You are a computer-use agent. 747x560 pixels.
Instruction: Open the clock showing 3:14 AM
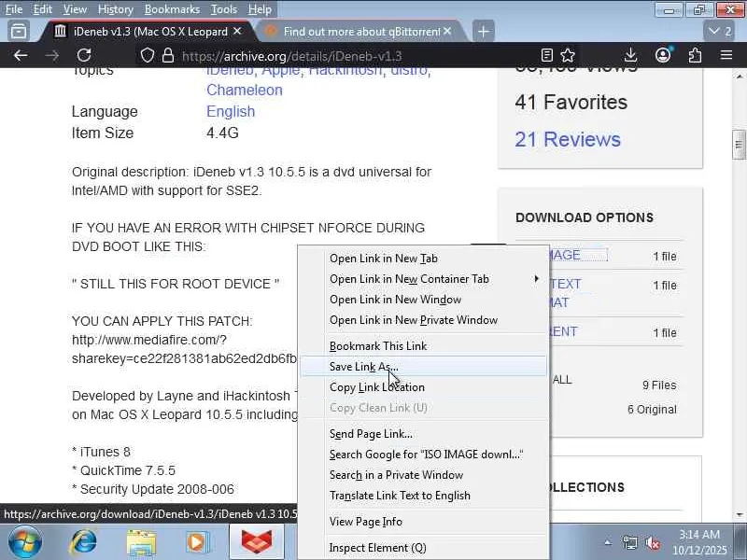click(x=699, y=542)
